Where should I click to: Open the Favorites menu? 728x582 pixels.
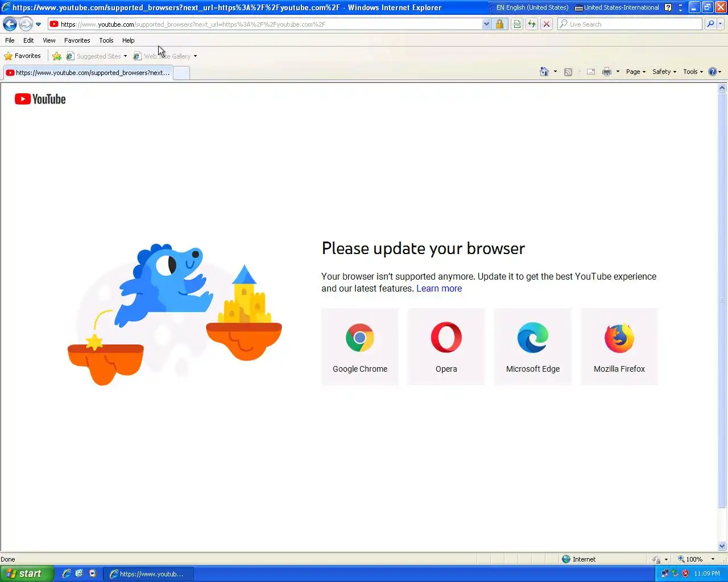(x=77, y=40)
